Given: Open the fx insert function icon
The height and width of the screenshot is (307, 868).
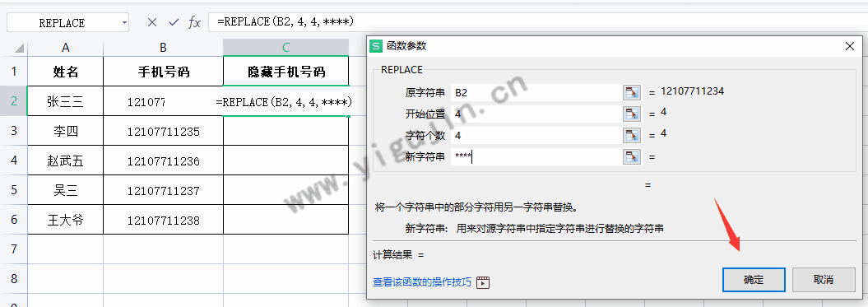Looking at the screenshot, I should coord(194,22).
